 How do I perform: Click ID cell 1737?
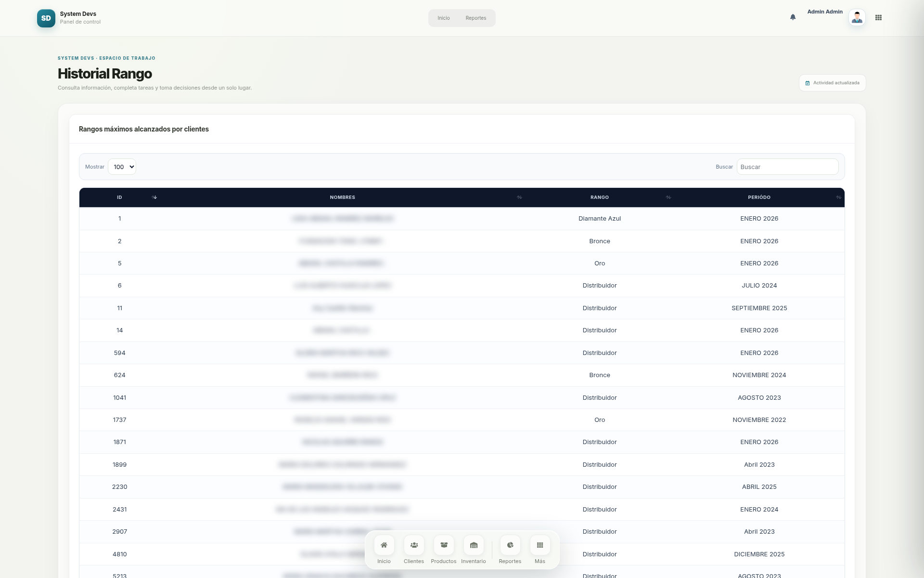click(x=119, y=420)
